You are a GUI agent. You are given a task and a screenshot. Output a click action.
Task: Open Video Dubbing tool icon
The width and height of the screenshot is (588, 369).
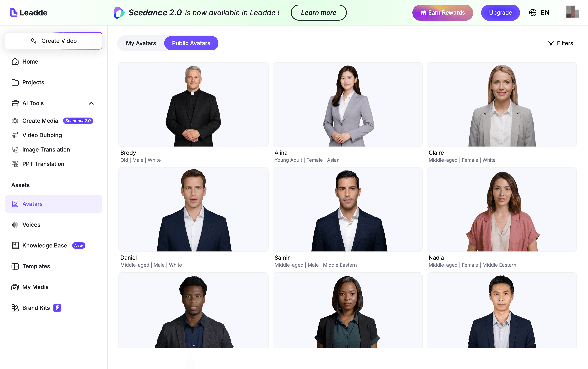15,135
